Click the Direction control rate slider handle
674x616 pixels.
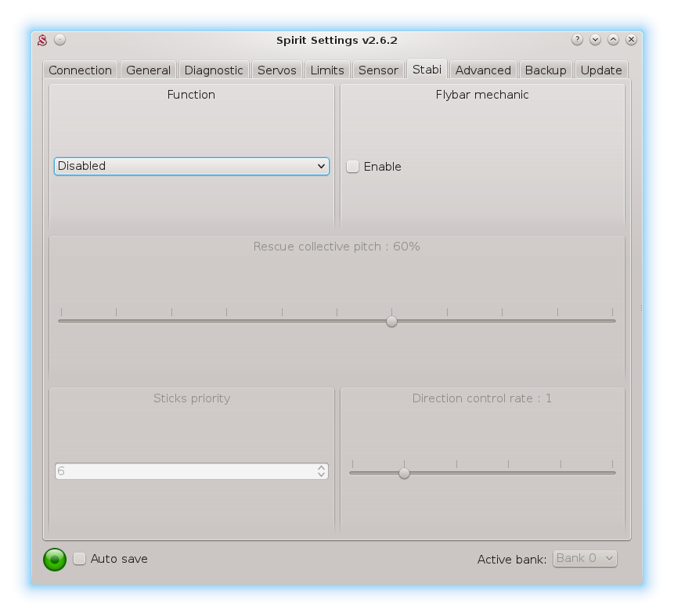tap(404, 473)
